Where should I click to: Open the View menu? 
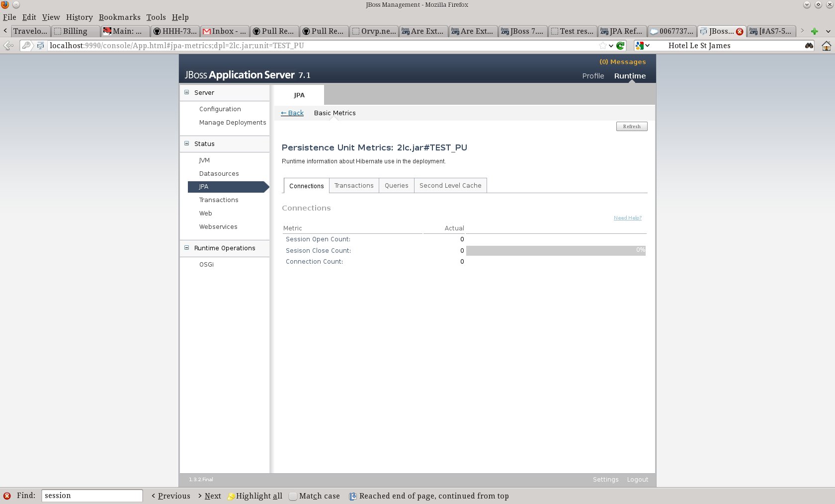(51, 17)
